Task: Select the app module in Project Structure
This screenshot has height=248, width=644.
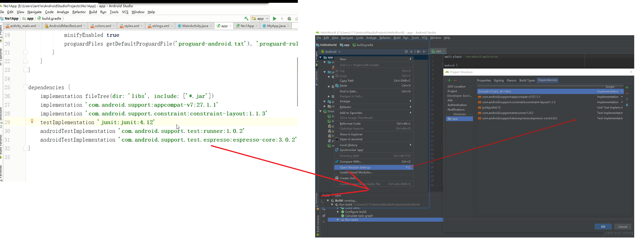Action: click(459, 119)
